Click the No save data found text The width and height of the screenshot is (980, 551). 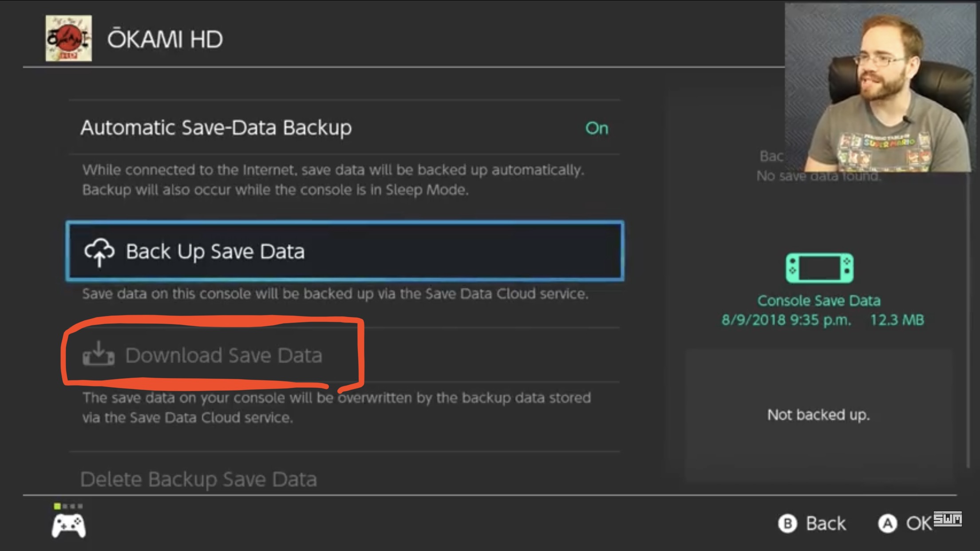[x=818, y=176]
